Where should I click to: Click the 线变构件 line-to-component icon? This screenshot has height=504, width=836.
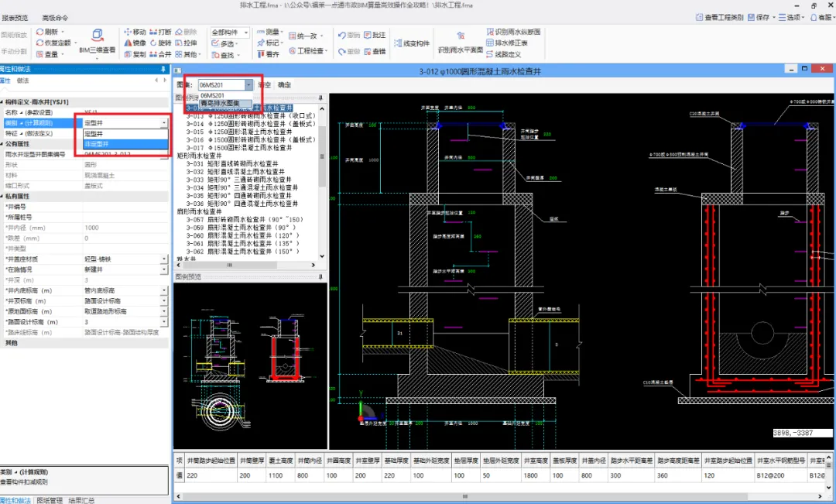tap(398, 43)
